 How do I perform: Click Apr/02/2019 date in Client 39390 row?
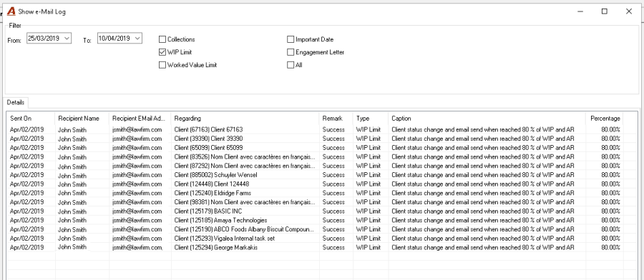(26, 139)
